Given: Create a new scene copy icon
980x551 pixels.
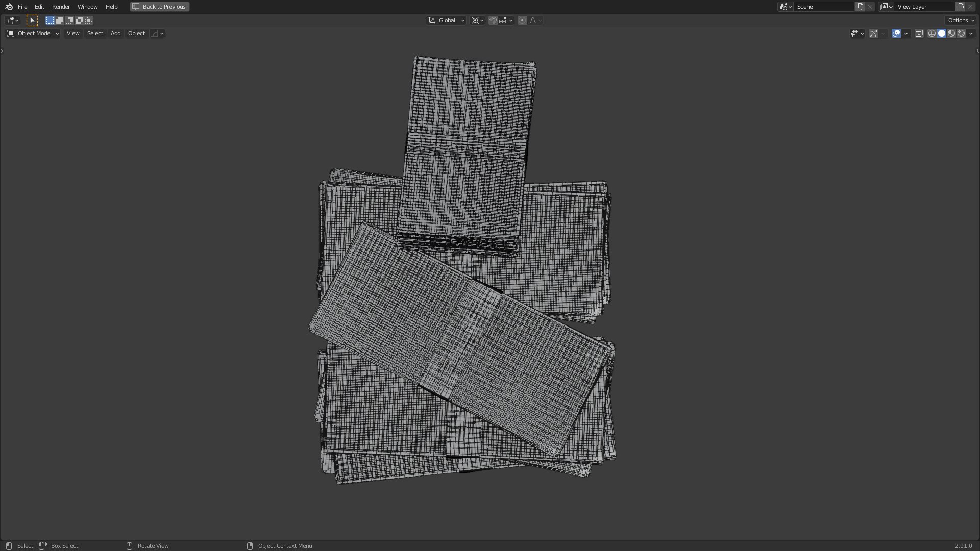Looking at the screenshot, I should tap(860, 7).
